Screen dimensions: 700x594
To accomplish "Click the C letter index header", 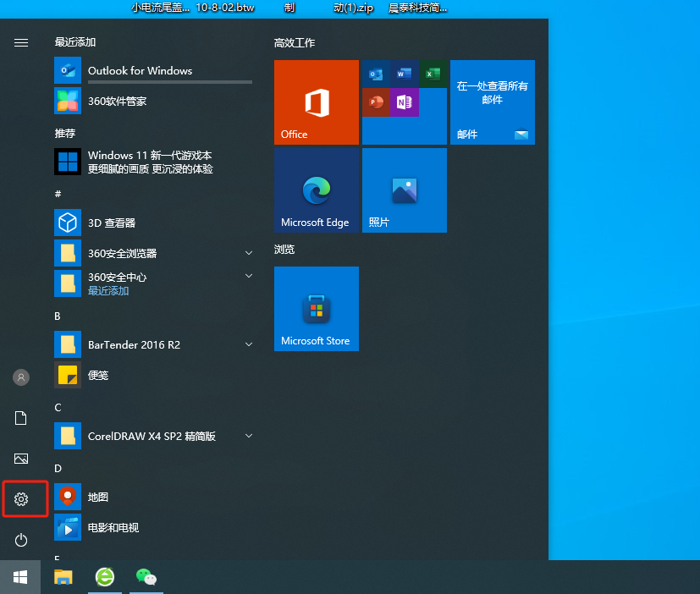I will 58,408.
